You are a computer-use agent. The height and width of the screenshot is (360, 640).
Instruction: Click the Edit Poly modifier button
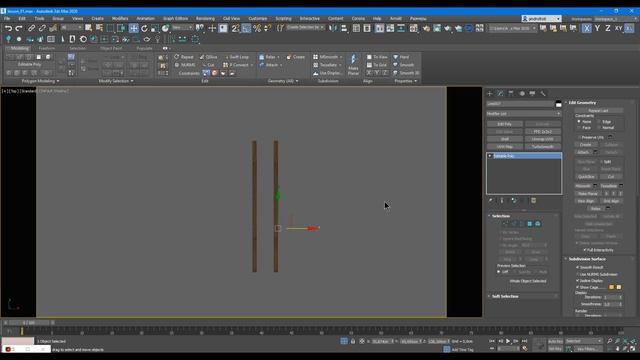[x=504, y=124]
